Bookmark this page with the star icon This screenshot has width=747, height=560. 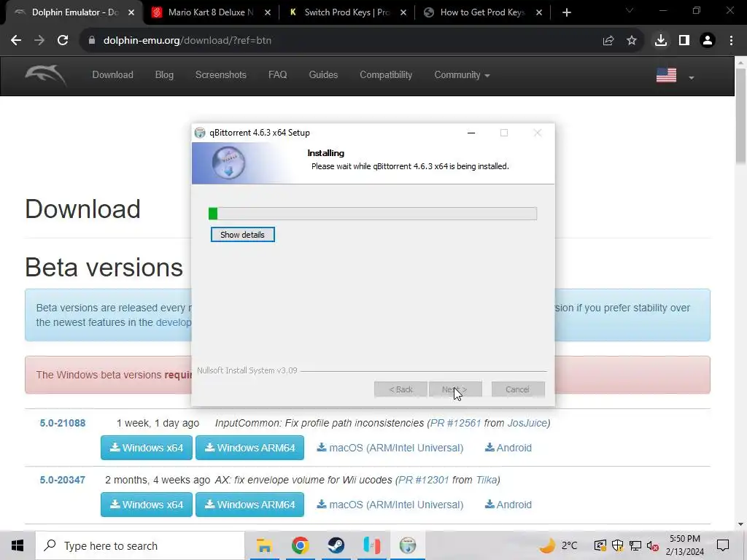(x=632, y=41)
